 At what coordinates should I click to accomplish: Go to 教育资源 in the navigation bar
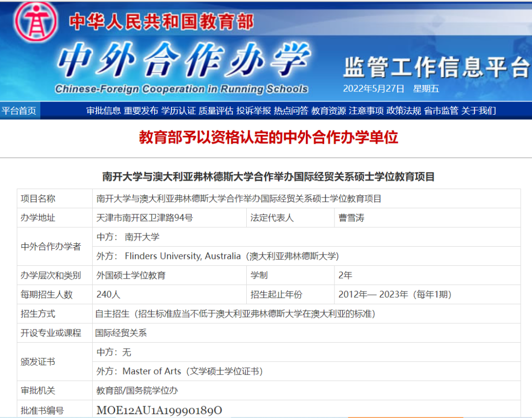[329, 110]
